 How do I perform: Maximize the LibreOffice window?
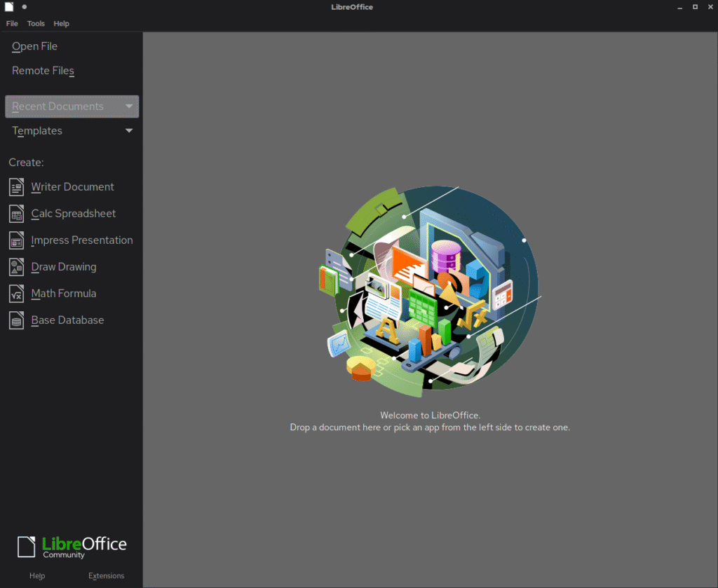[x=695, y=7]
